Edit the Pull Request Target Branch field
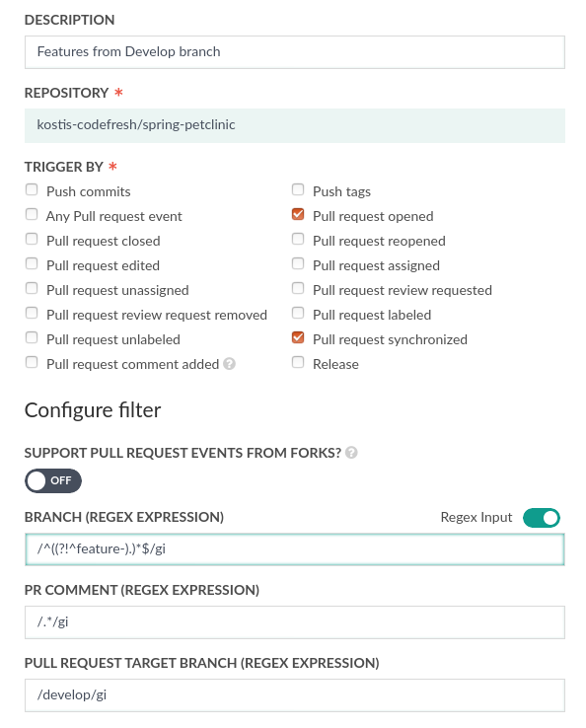Screen dimensions: 586x728 point(295,695)
